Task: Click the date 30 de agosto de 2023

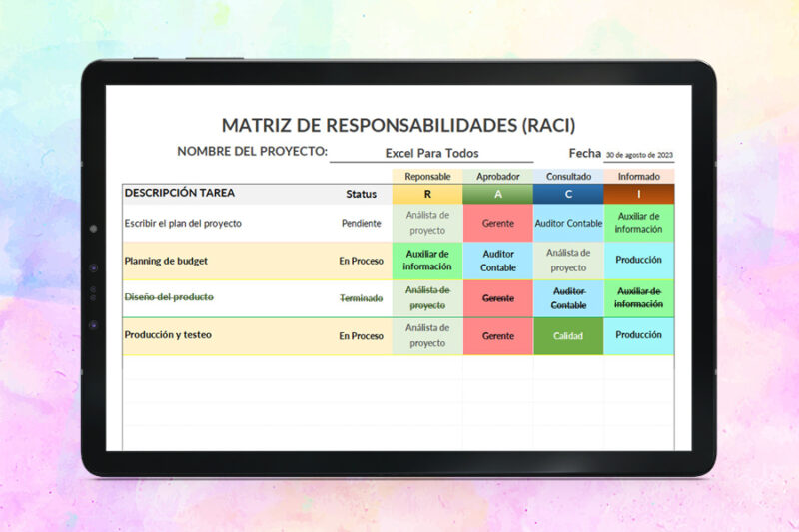Action: coord(639,155)
